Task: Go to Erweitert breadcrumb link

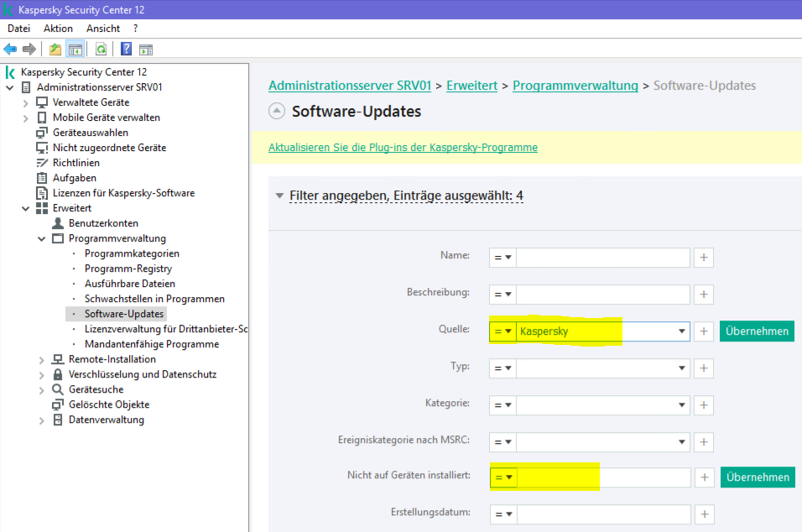Action: (471, 86)
